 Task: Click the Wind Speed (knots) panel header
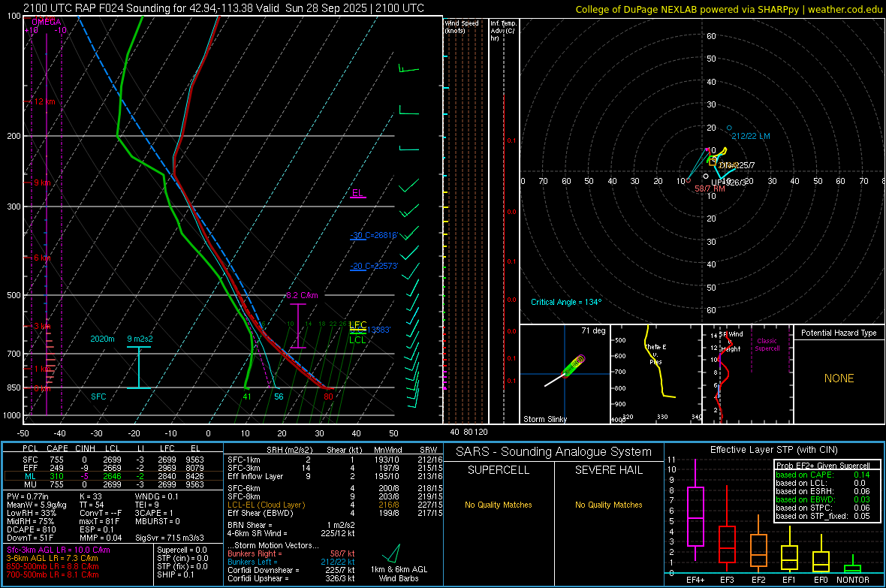pos(462,26)
